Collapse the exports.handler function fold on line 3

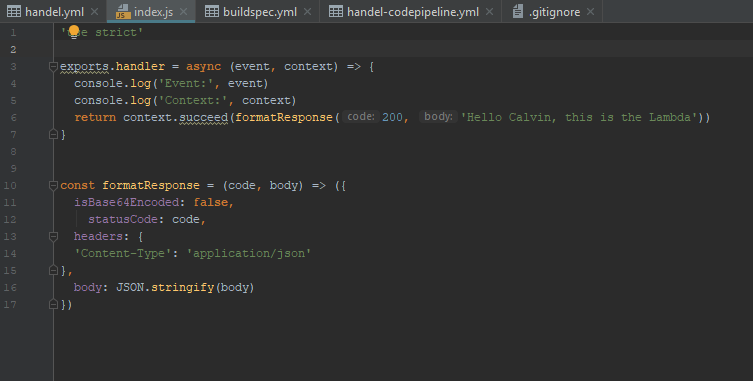pos(53,66)
